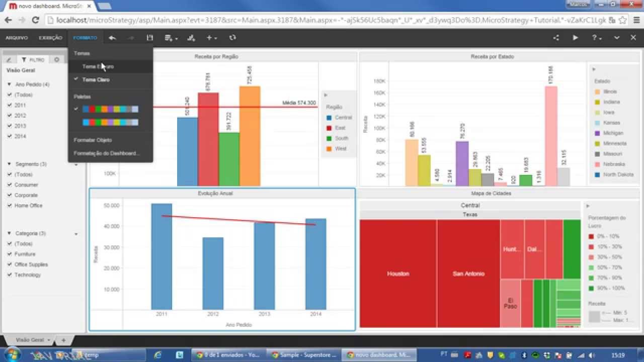
Task: Uncheck the Technology category checkbox
Action: [x=10, y=275]
